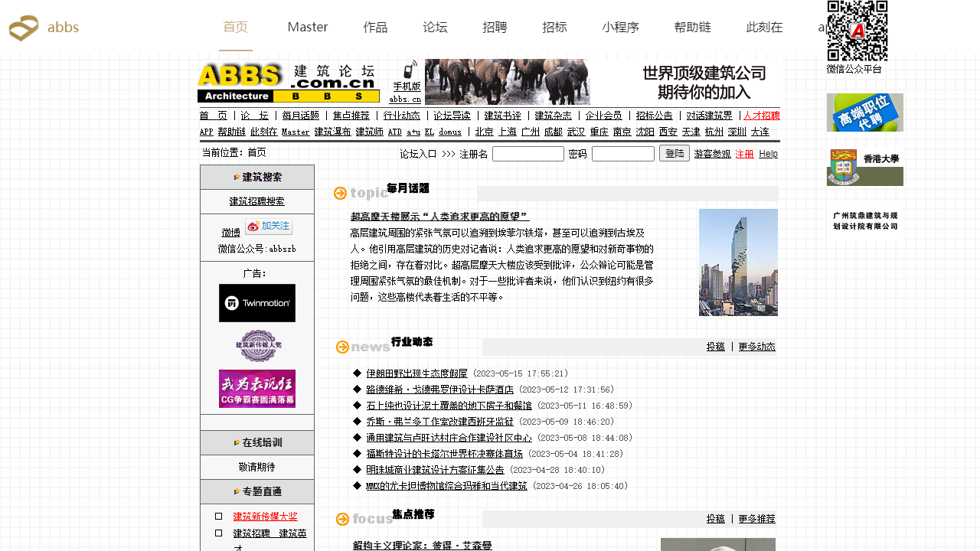Open 更多动态 link in news section

point(756,347)
